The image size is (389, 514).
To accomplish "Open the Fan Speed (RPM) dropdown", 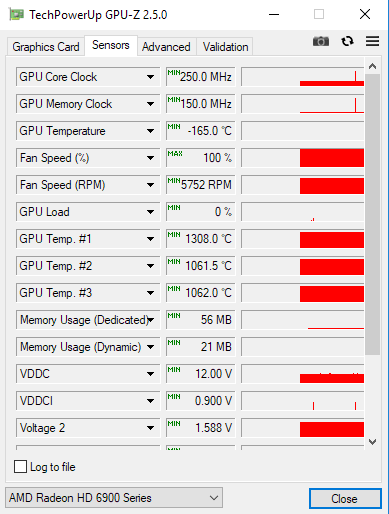I will 88,185.
